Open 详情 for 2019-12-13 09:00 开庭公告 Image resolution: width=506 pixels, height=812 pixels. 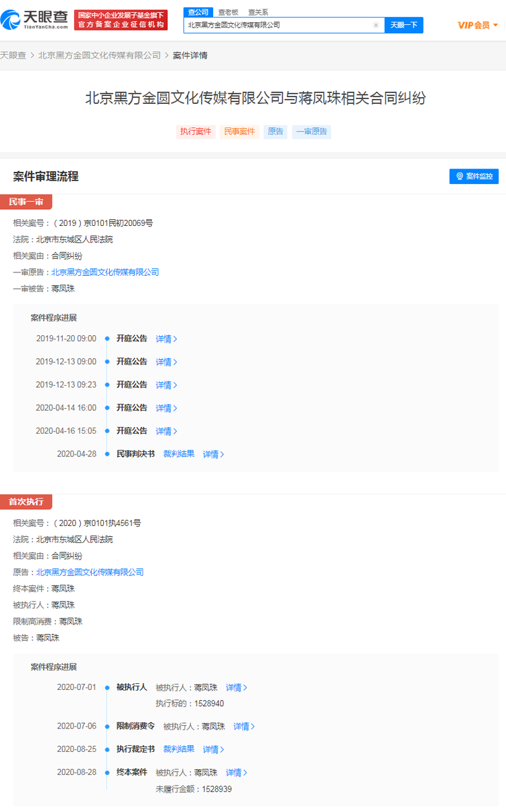coord(167,361)
